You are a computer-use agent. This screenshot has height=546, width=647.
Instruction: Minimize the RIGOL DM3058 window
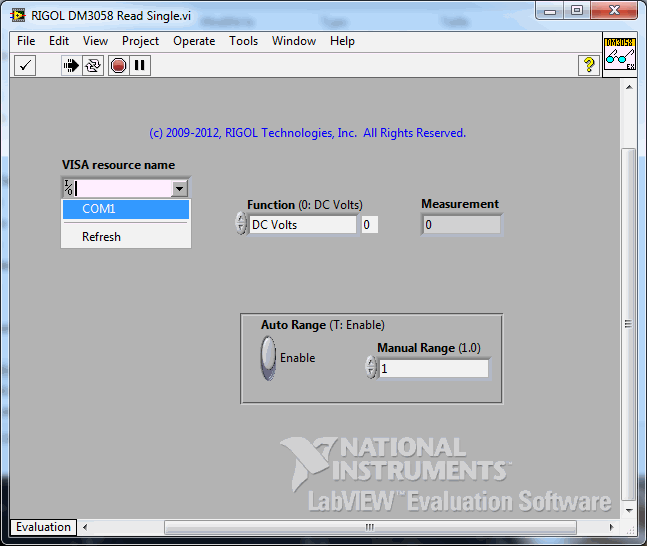click(550, 11)
